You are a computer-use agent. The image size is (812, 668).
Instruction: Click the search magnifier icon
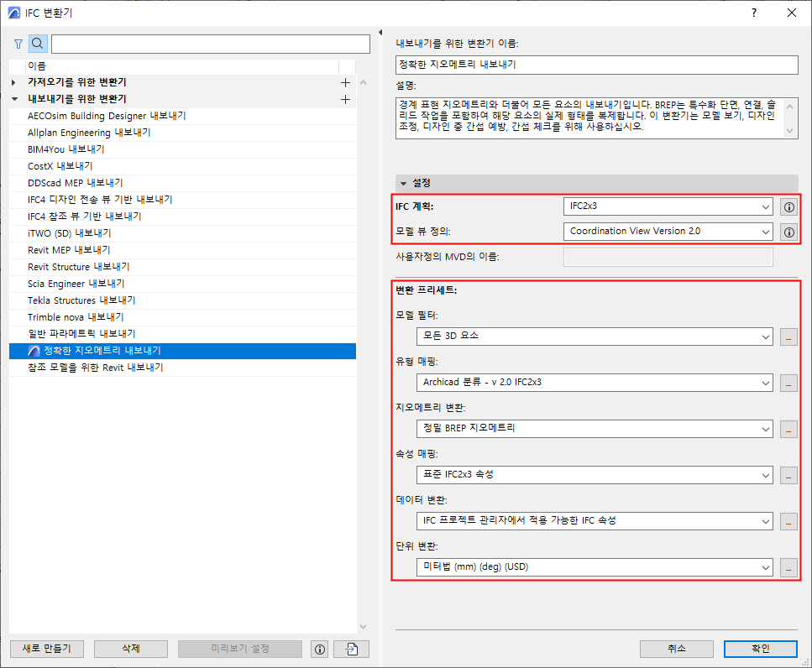click(37, 43)
